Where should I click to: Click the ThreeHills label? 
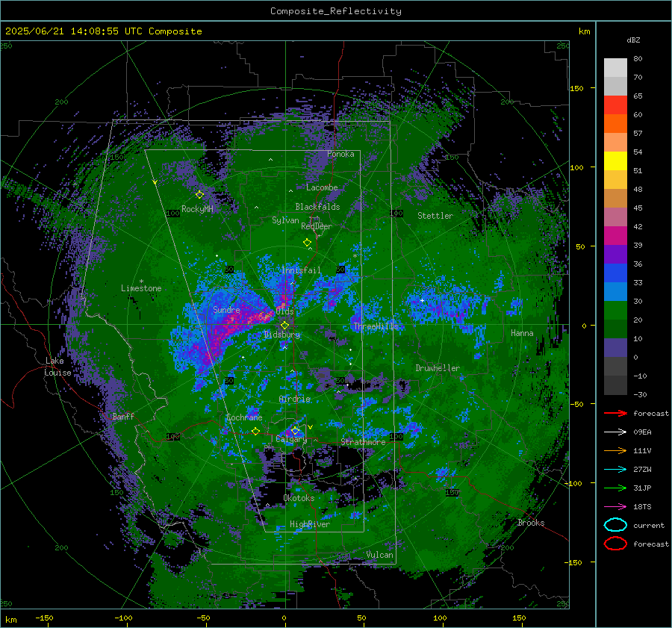tap(376, 326)
